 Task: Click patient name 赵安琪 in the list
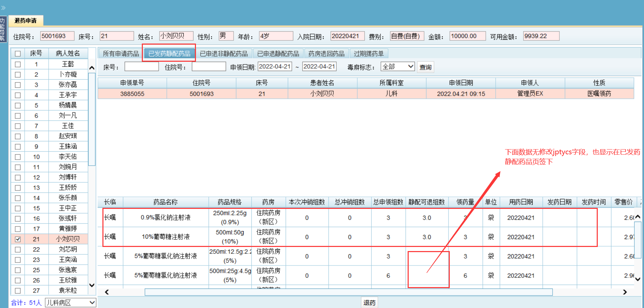pos(68,136)
